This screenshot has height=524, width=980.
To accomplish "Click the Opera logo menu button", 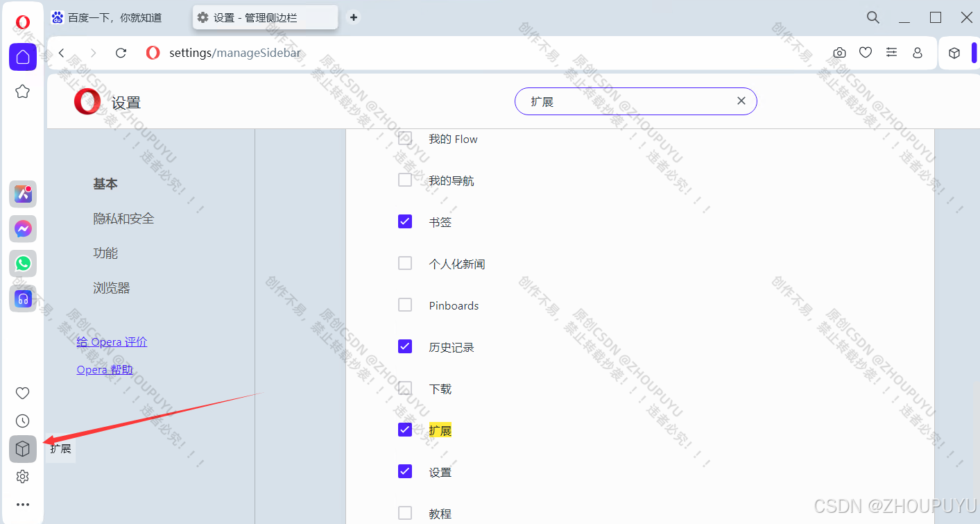I will pos(22,23).
